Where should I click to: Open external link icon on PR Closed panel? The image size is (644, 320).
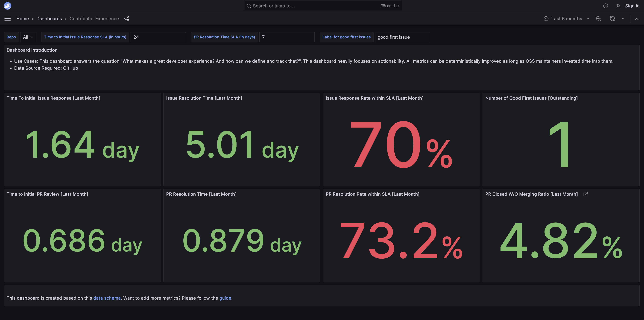(585, 194)
